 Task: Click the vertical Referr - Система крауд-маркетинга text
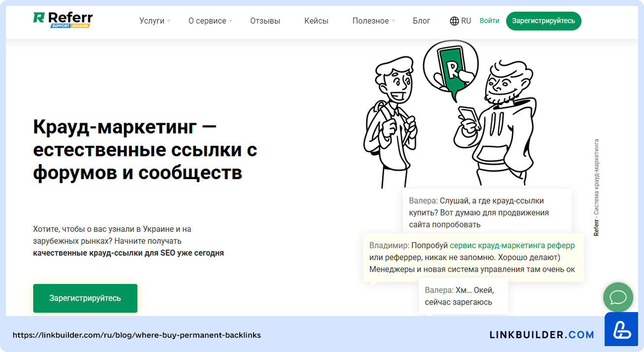[596, 187]
